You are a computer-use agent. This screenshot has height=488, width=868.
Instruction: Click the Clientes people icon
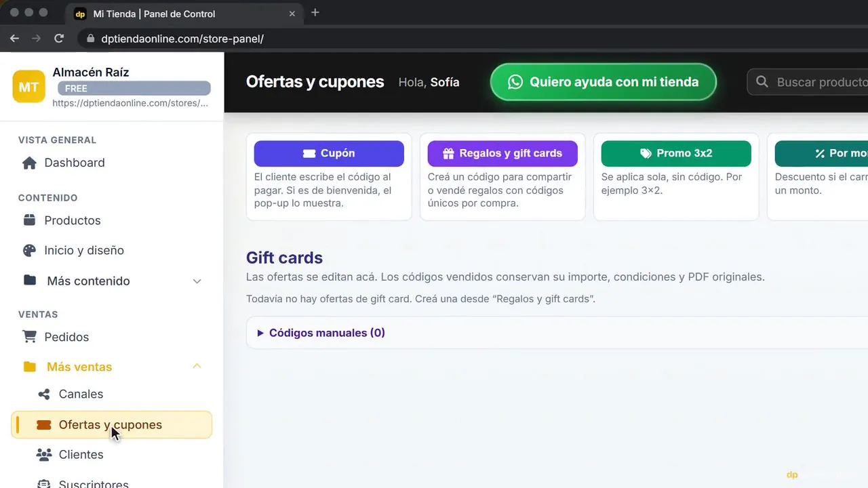tap(44, 454)
